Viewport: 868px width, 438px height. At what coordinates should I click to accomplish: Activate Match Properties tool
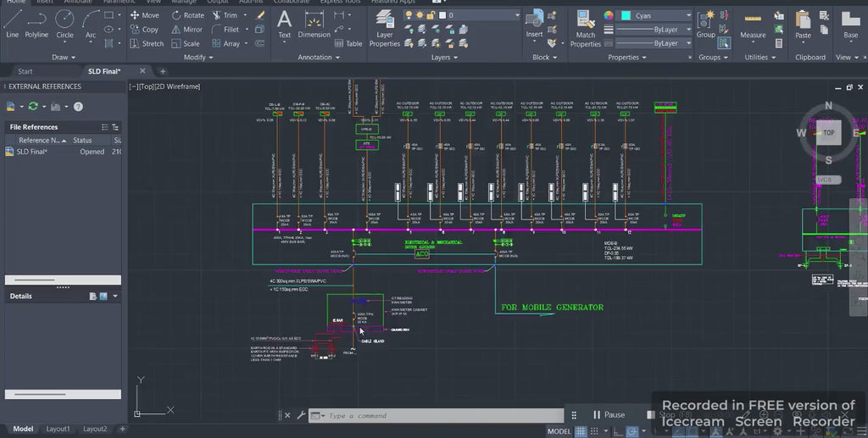[x=585, y=29]
